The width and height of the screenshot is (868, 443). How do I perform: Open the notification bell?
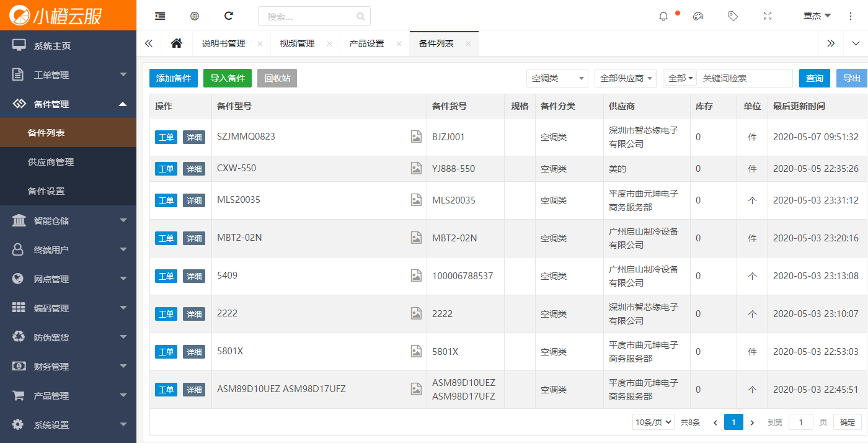tap(663, 16)
